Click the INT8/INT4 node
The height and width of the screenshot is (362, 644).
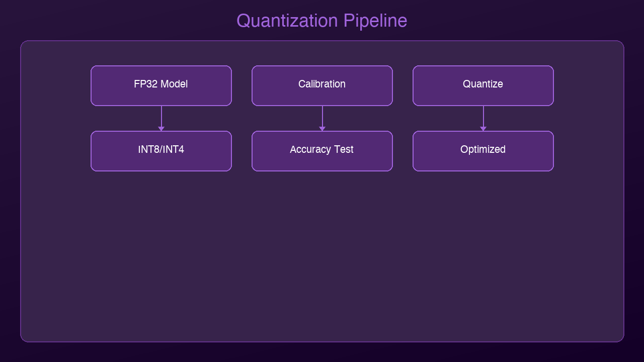(x=161, y=151)
